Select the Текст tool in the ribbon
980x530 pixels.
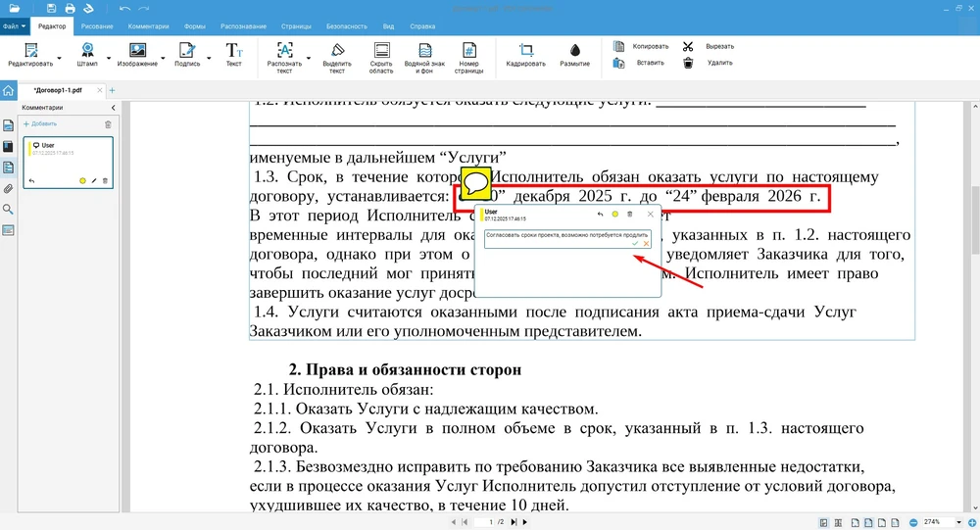pyautogui.click(x=233, y=51)
